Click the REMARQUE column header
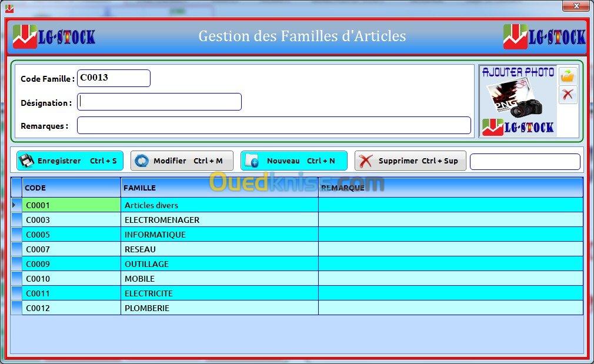 coord(450,188)
